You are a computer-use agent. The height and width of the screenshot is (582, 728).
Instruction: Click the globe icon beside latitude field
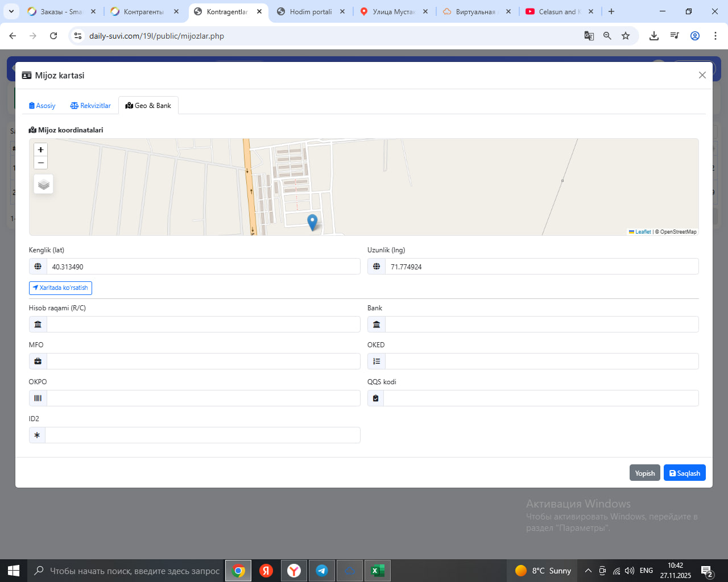(x=38, y=267)
